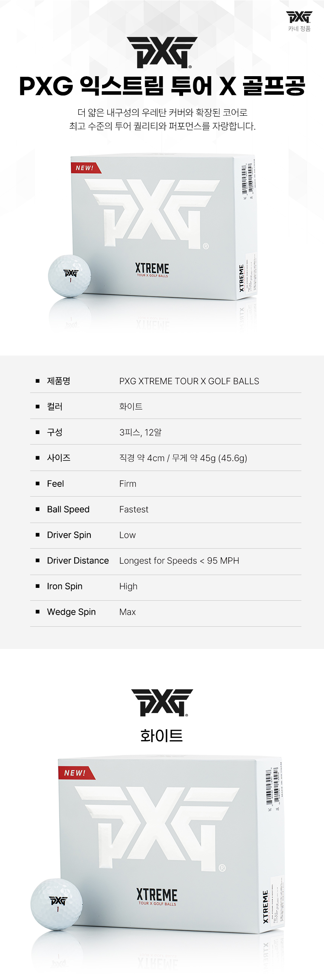Image resolution: width=324 pixels, height=980 pixels.
Task: Click the 3피스, 12알 composition value
Action: point(140,432)
